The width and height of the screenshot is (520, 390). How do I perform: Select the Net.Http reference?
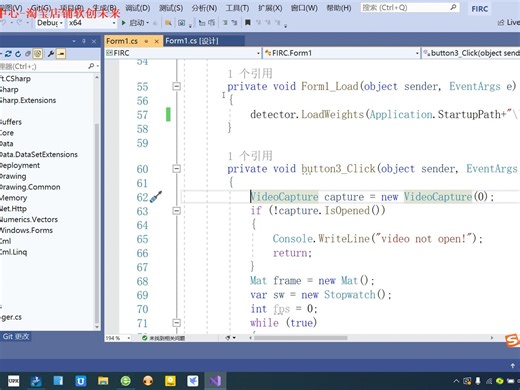click(x=13, y=209)
